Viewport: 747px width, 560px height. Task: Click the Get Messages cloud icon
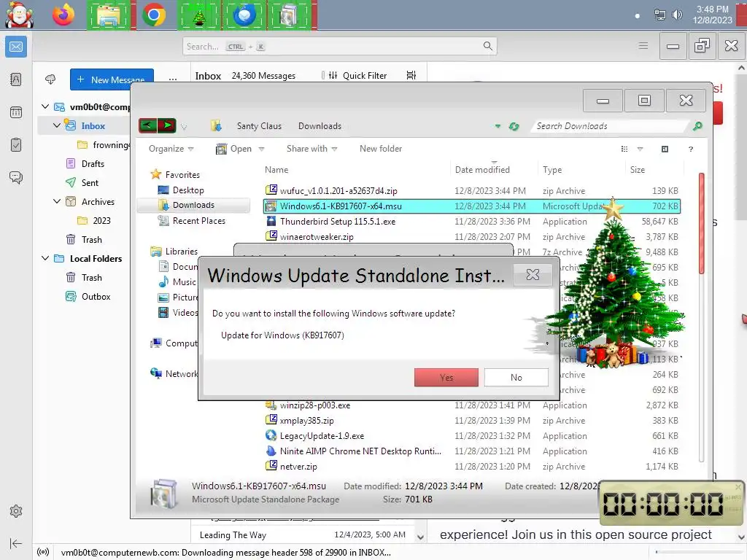point(50,79)
